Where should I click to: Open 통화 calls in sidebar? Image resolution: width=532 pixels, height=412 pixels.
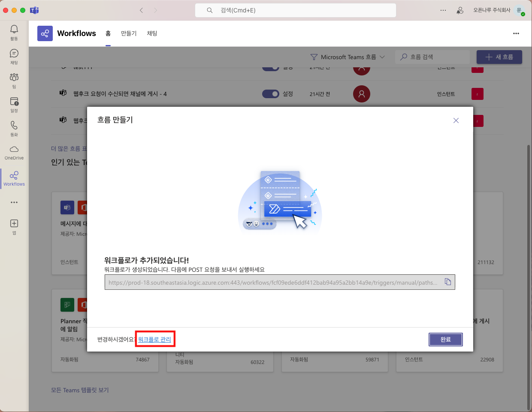14,128
